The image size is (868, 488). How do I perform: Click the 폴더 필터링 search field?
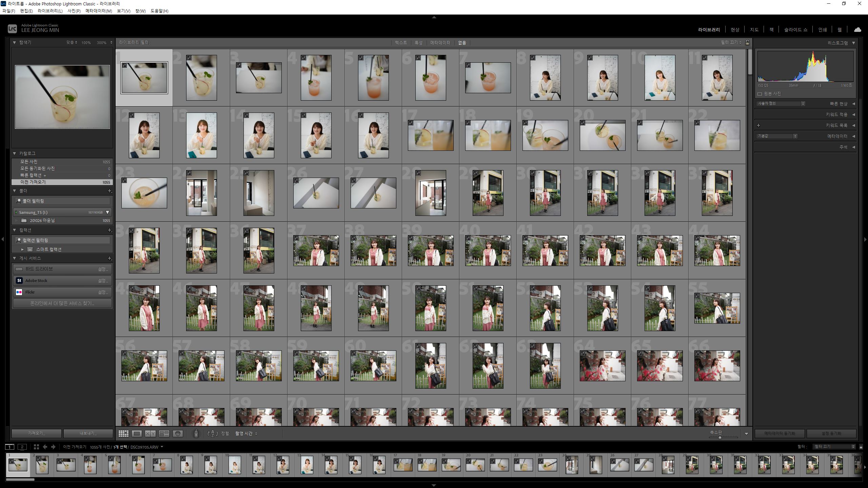[63, 201]
